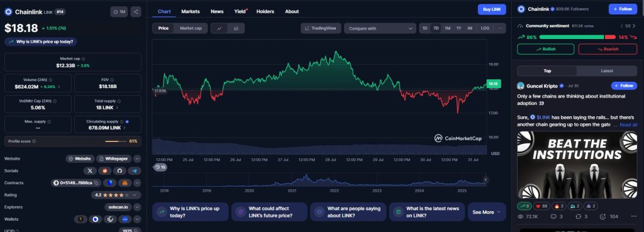Open Total supply 1B LINK details arrow

(117, 108)
